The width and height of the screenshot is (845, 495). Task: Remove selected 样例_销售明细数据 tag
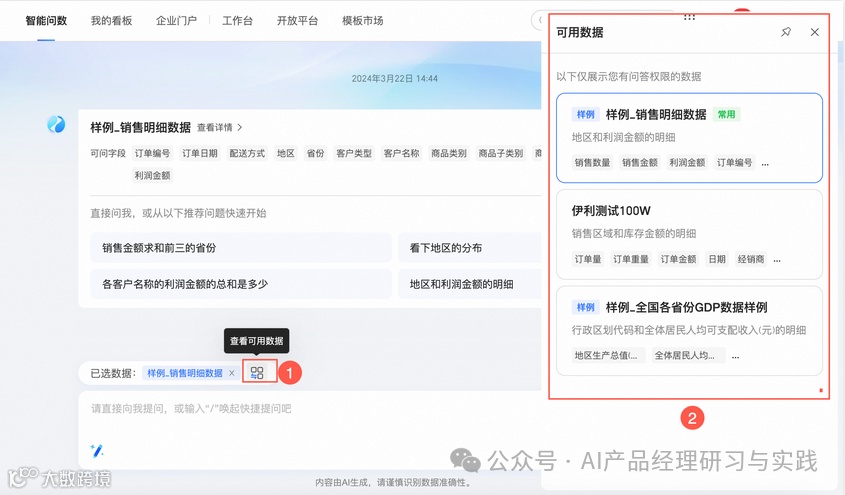[232, 373]
